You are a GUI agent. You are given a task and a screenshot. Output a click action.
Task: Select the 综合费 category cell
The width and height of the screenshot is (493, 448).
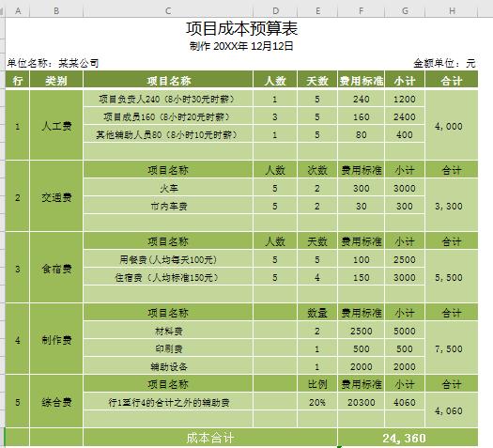click(x=56, y=402)
